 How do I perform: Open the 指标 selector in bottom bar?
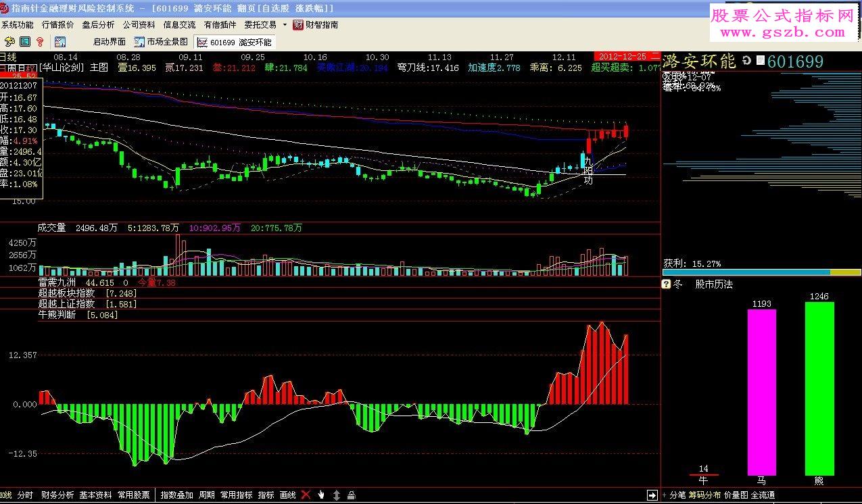click(x=266, y=495)
